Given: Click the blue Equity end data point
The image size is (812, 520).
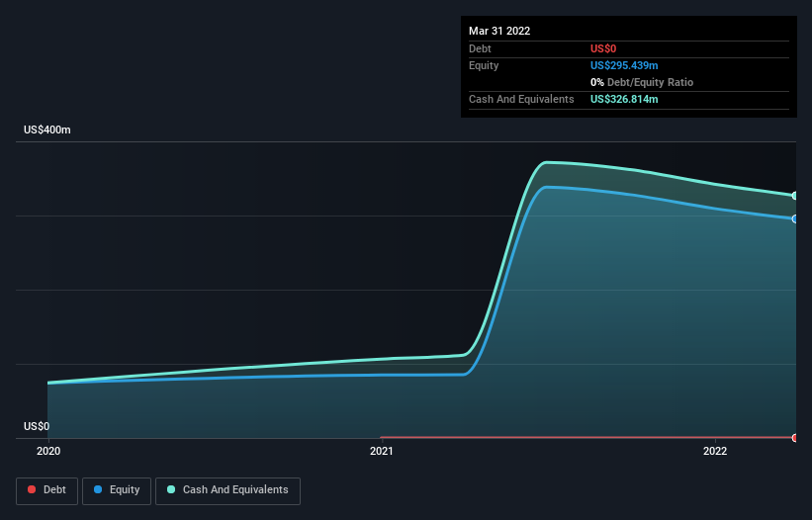Looking at the screenshot, I should click(795, 218).
